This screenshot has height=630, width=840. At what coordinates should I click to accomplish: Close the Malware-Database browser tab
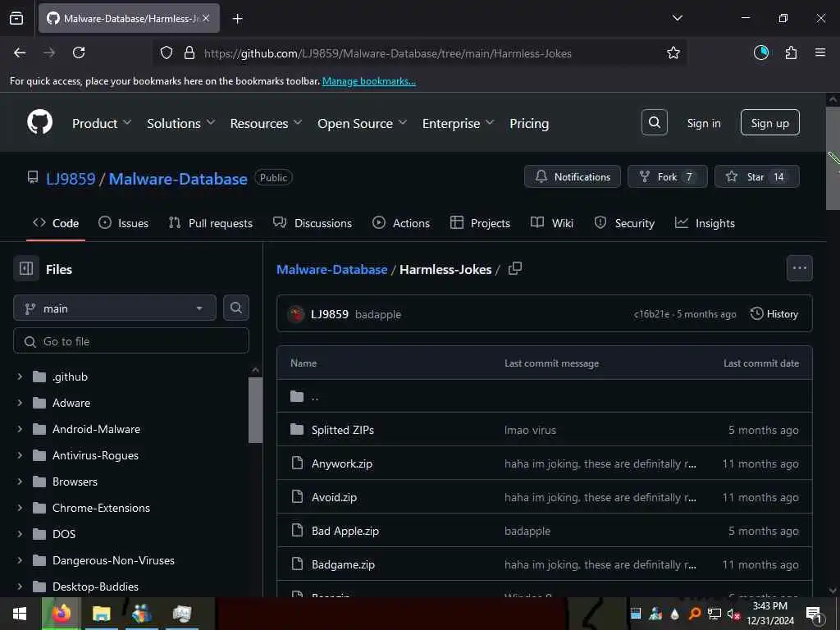point(206,18)
